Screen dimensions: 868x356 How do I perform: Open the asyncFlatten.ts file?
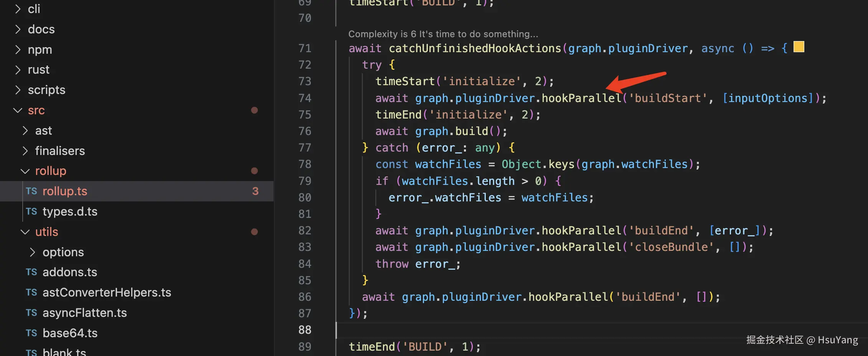point(84,313)
